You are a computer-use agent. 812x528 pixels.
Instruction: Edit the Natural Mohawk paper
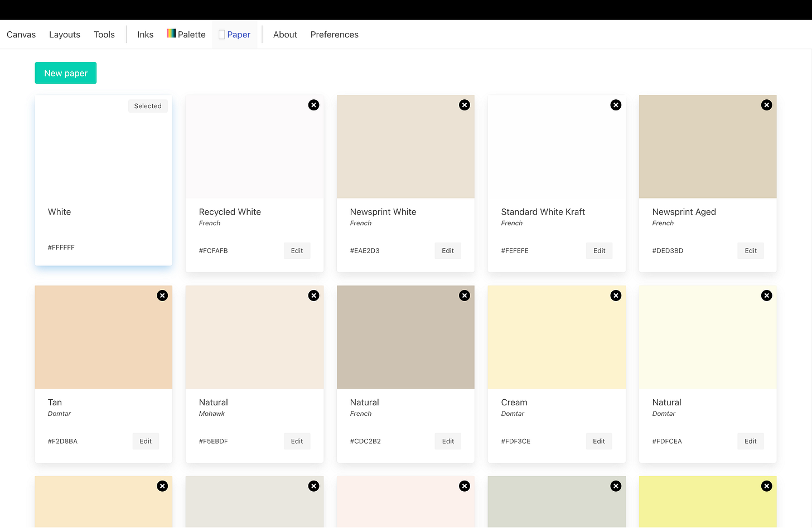[297, 442]
